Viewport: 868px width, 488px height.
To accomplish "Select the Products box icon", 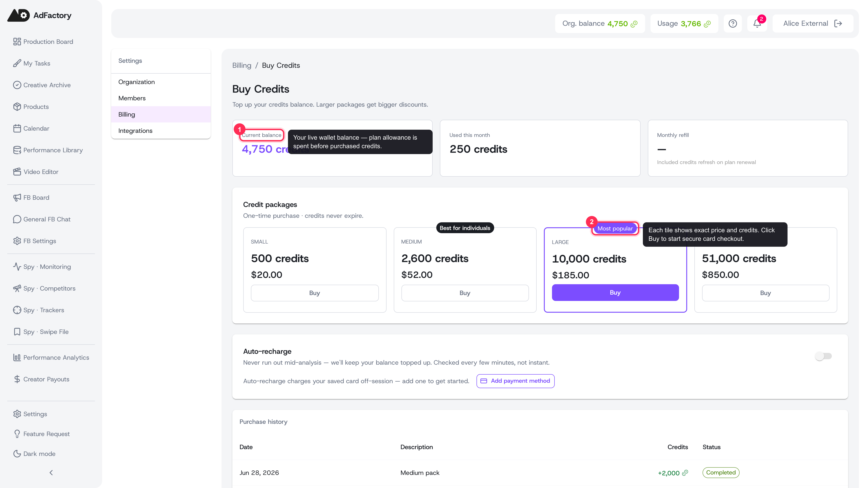I will pos(17,106).
